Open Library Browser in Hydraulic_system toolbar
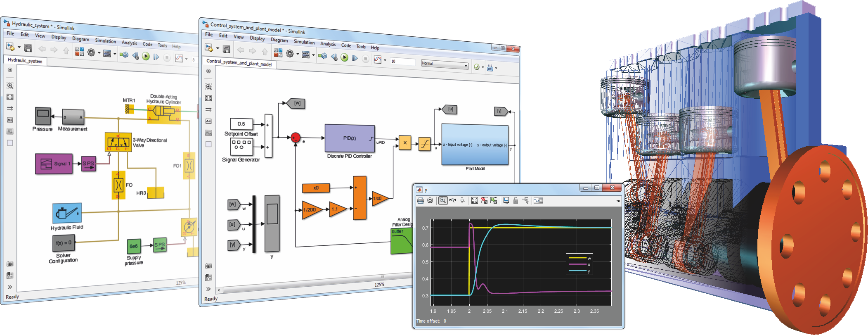Screen dimensions: 868x335 click(79, 51)
